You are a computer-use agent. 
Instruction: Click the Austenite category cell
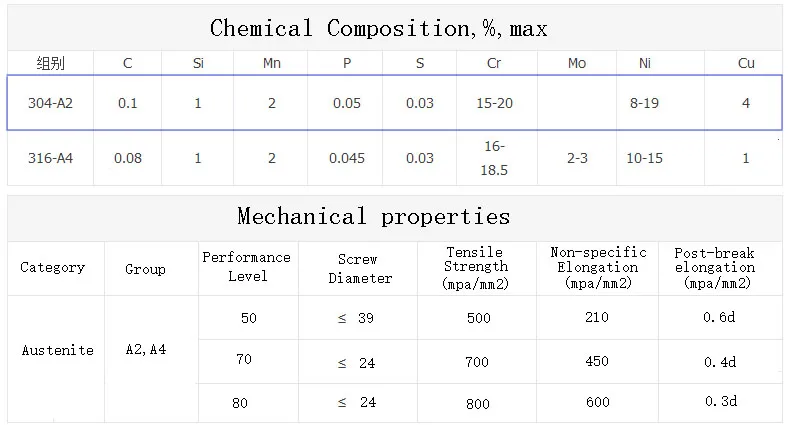pos(58,350)
